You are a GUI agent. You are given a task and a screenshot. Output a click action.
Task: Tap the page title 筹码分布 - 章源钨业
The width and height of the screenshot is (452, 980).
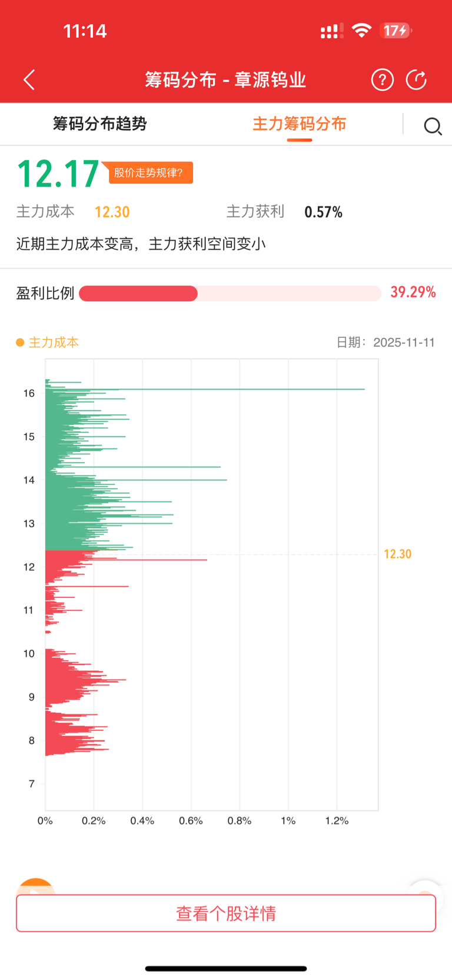[225, 79]
